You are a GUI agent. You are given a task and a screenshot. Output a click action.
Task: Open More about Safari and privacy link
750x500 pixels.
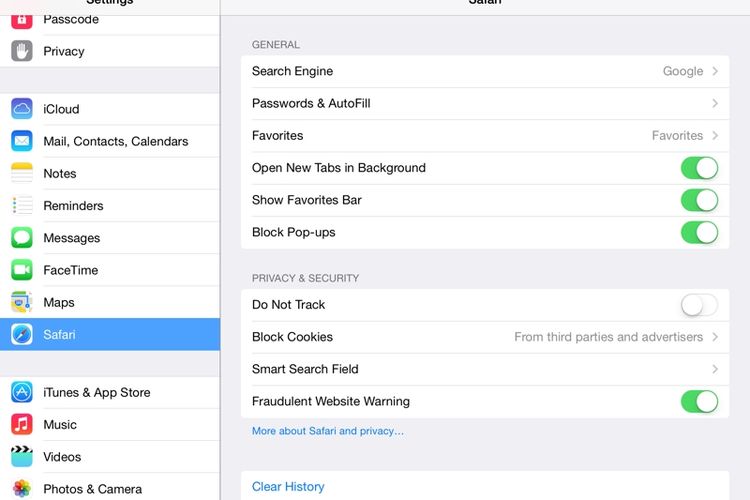coord(328,431)
